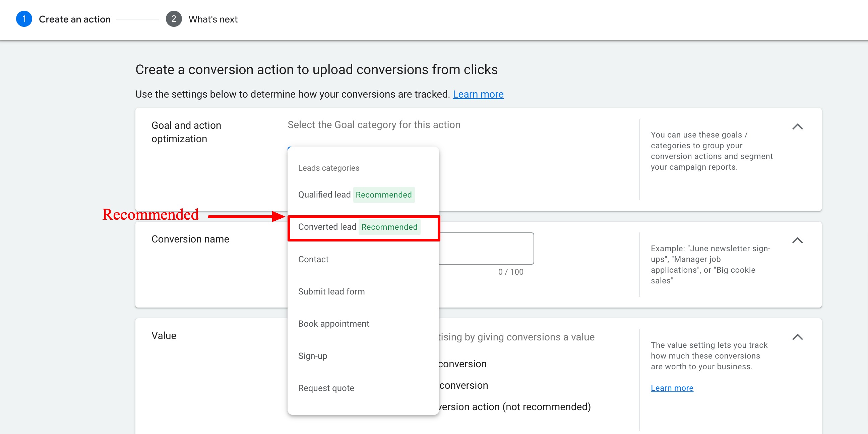
Task: Select Book appointment category
Action: coord(333,323)
